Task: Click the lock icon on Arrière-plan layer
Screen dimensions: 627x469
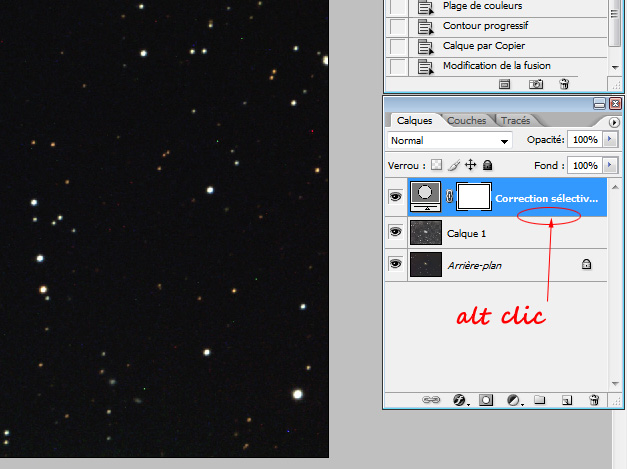Action: [x=586, y=264]
